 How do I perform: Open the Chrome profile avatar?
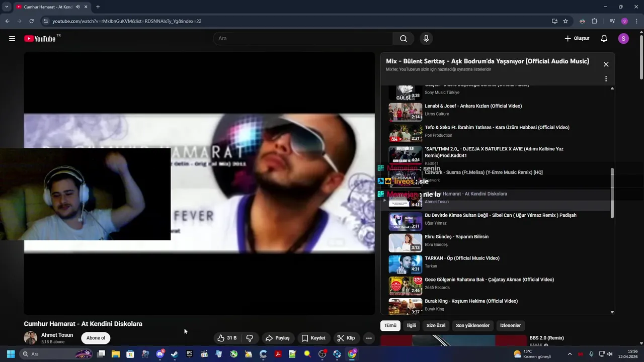624,21
